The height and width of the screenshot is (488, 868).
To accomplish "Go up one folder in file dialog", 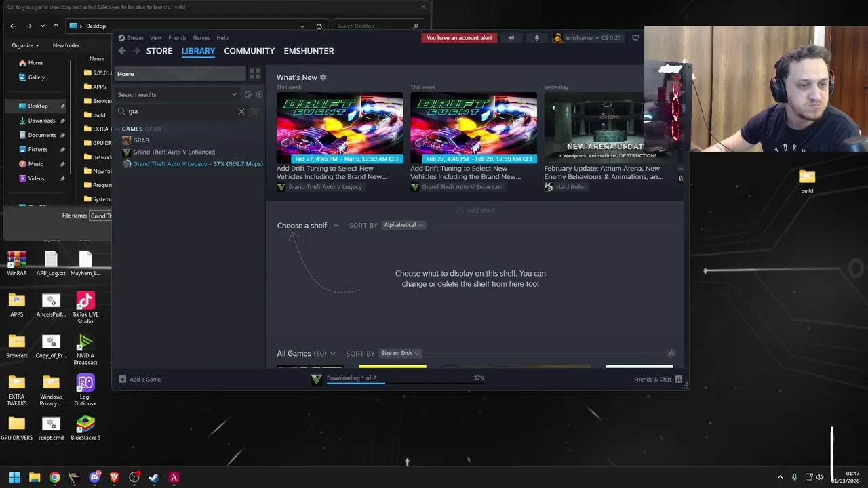I will pyautogui.click(x=56, y=26).
